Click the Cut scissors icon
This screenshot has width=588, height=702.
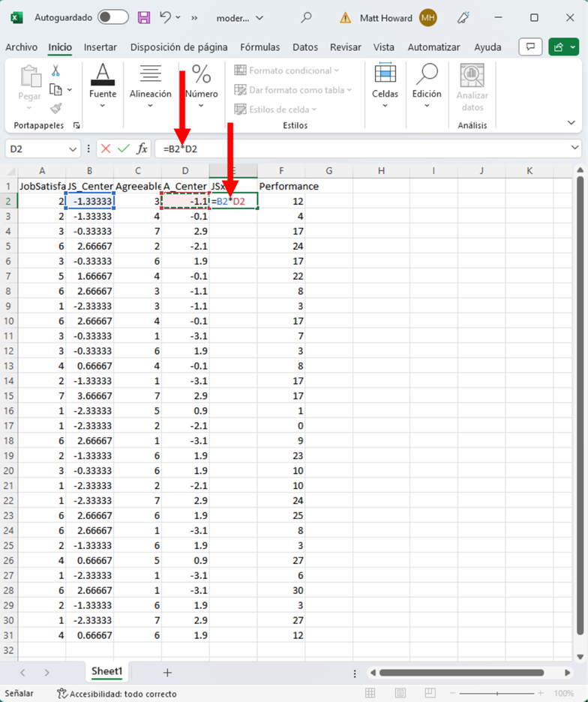pyautogui.click(x=55, y=70)
